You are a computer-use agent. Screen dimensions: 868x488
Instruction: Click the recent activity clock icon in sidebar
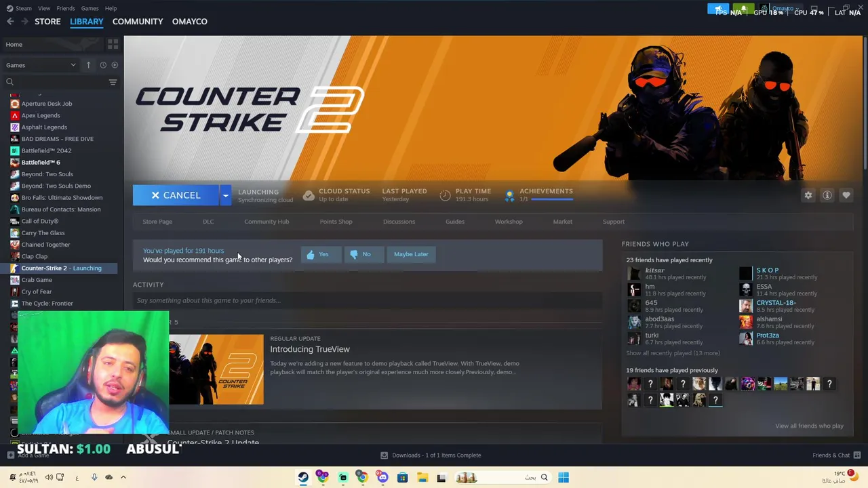[x=103, y=65]
